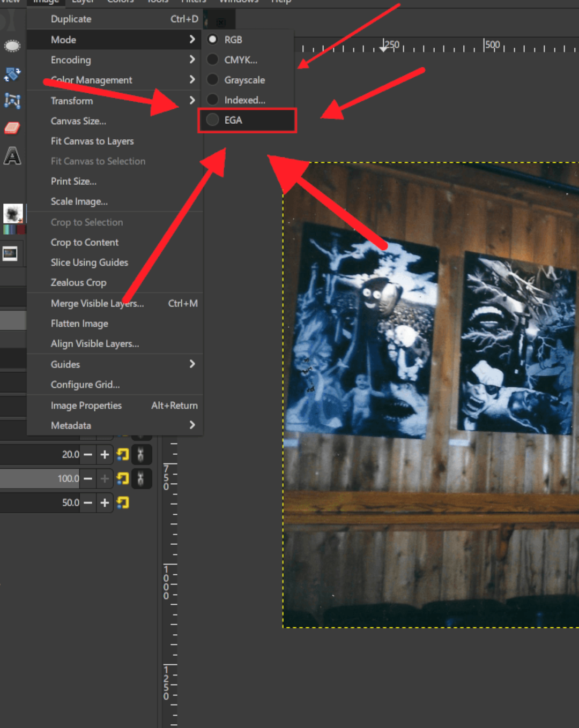
Task: Increase the 20.0 value with plus
Action: point(105,455)
